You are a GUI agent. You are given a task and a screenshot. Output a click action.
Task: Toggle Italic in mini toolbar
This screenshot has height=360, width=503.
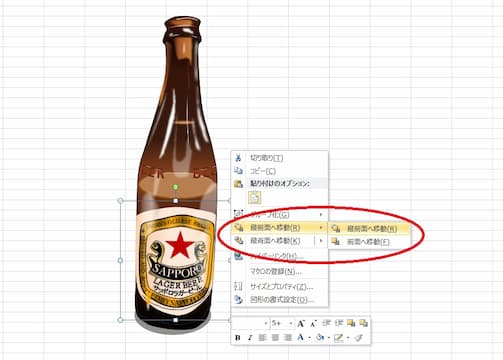tap(250, 338)
